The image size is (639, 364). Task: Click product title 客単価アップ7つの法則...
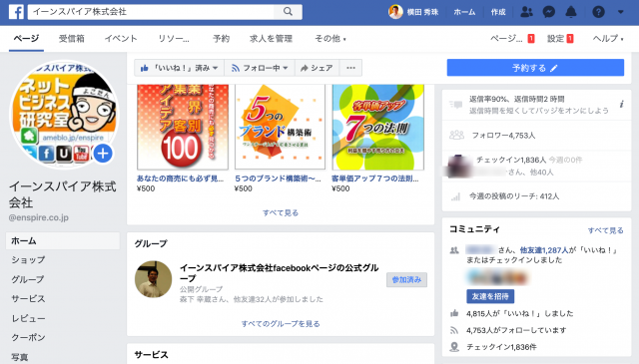(375, 179)
